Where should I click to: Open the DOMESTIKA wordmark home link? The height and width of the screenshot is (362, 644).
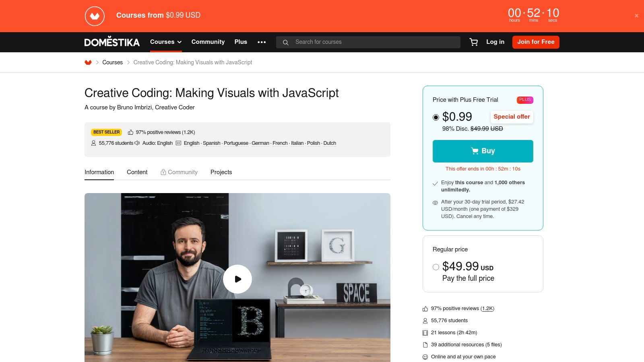click(112, 42)
